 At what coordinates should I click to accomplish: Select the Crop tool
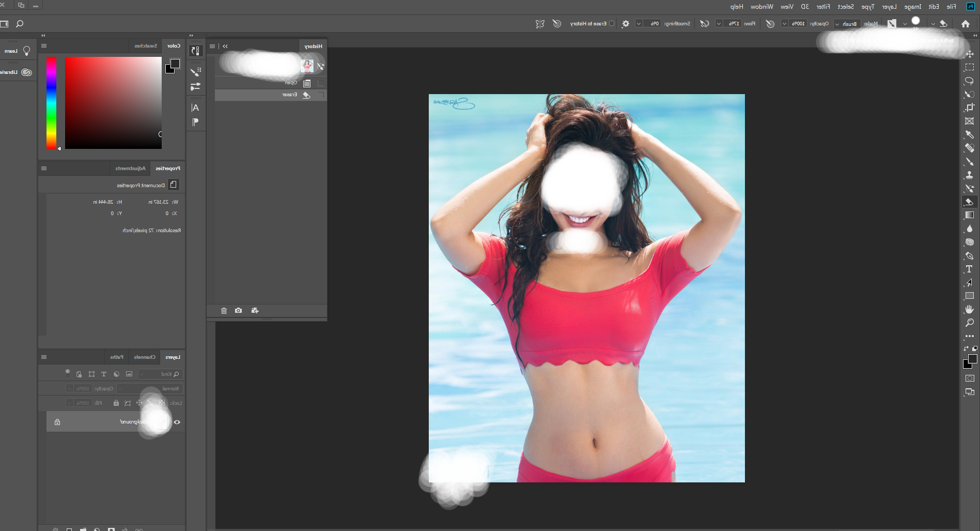(970, 108)
